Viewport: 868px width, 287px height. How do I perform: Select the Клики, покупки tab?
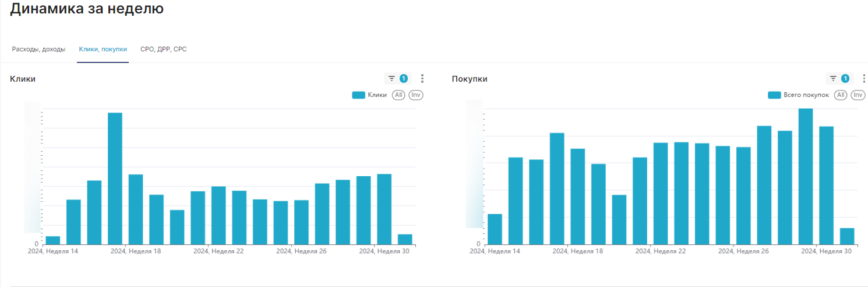(103, 50)
